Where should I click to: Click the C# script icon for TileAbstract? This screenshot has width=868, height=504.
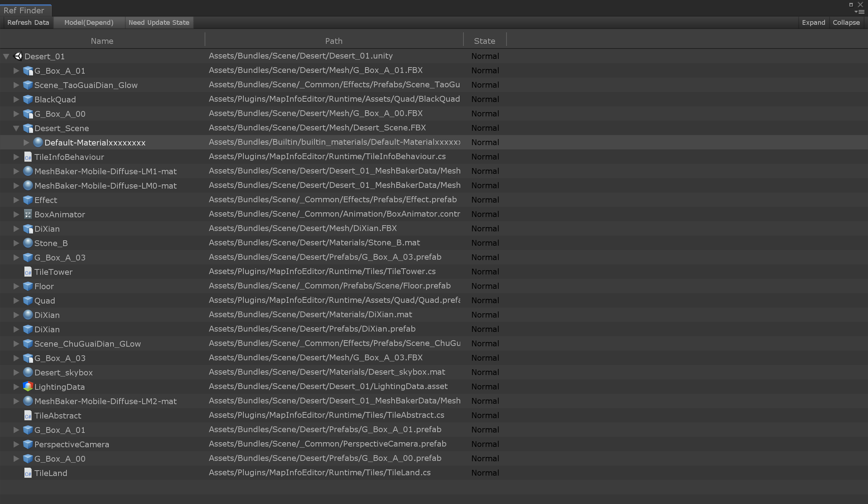28,415
